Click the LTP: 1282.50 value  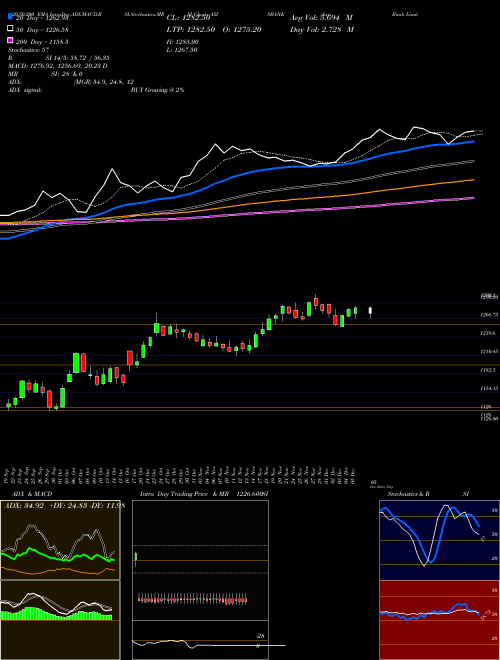[x=191, y=30]
